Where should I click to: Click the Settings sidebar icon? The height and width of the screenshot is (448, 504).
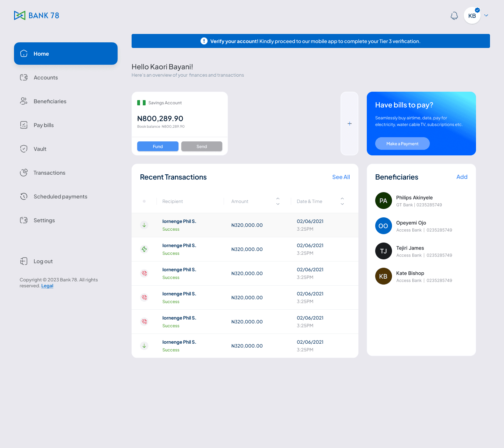24,220
